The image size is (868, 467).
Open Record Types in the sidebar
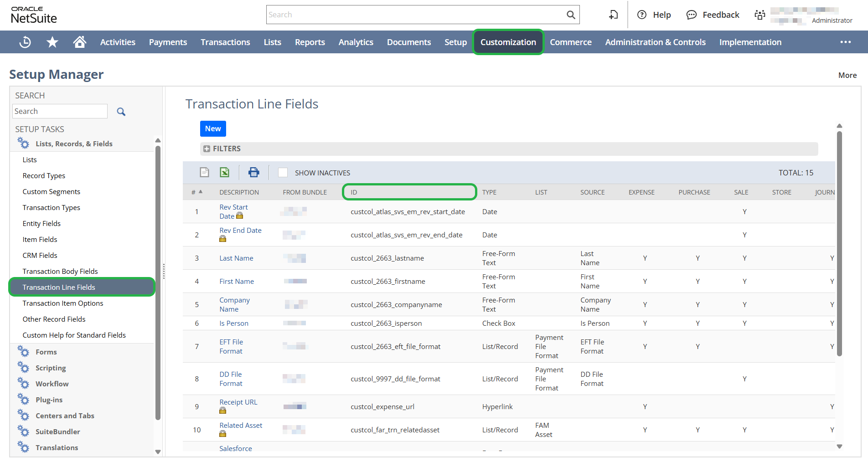click(44, 175)
